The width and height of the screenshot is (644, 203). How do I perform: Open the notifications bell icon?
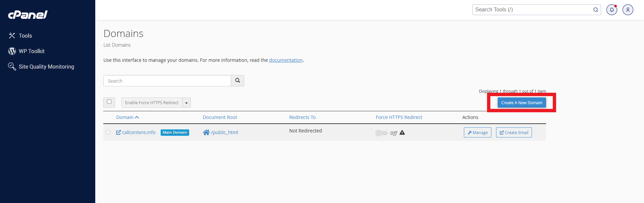(611, 10)
